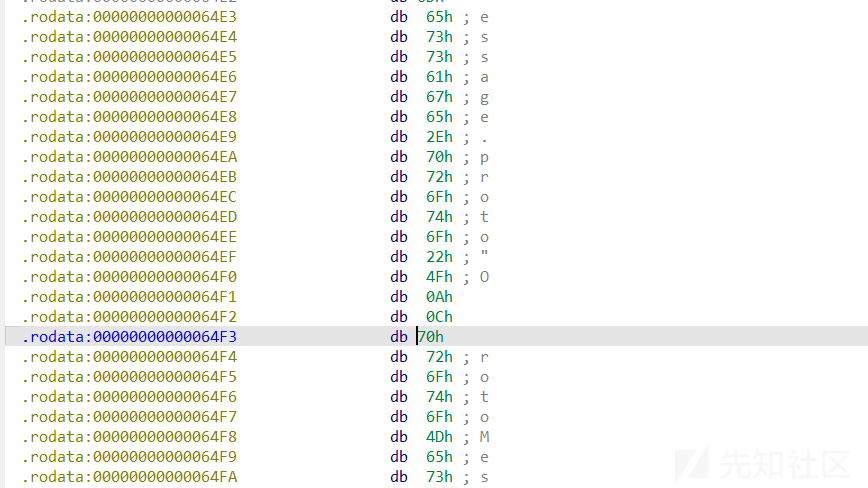Select address .rodata:00000000000064F4
The width and height of the screenshot is (868, 488).
pyautogui.click(x=129, y=357)
